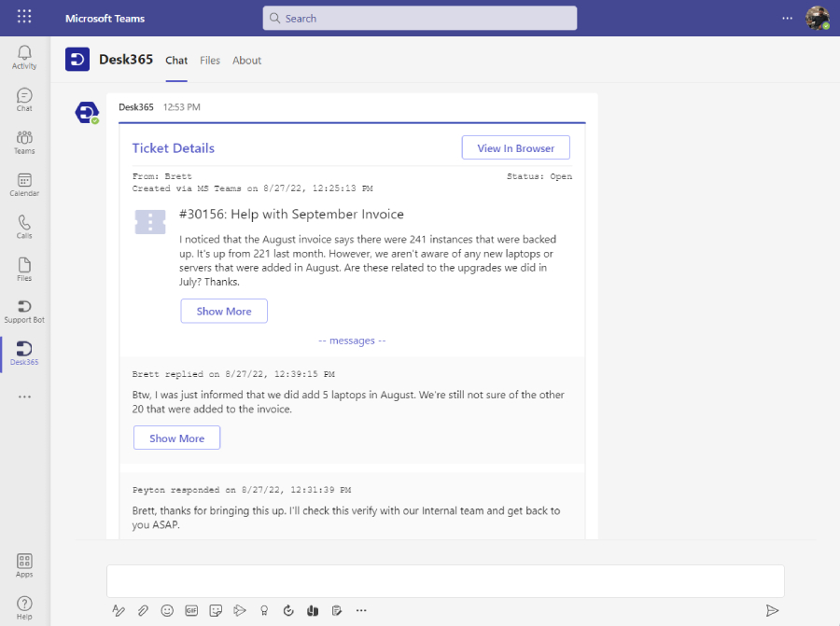The image size is (840, 626).
Task: Open the app launcher grid
Action: tap(24, 17)
